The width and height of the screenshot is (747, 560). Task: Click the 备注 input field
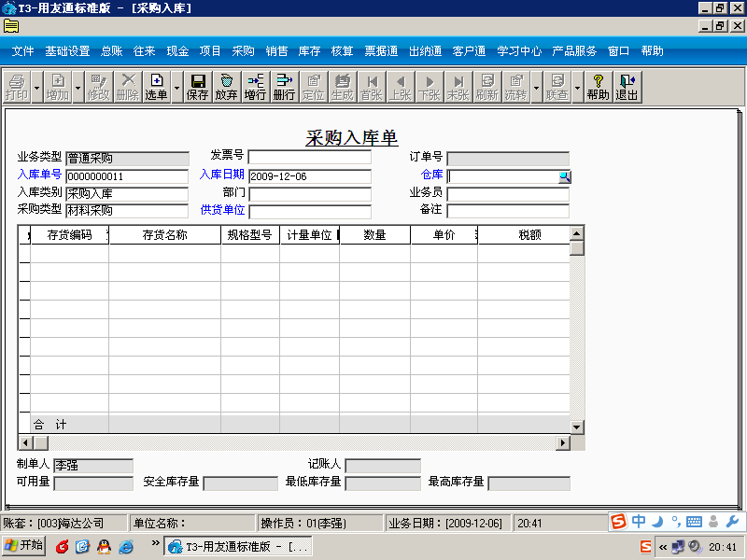[x=508, y=211]
